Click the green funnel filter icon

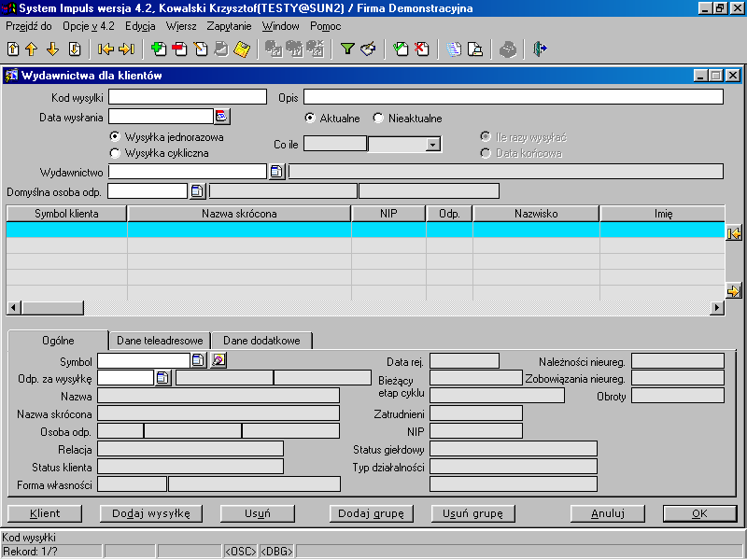pos(347,49)
